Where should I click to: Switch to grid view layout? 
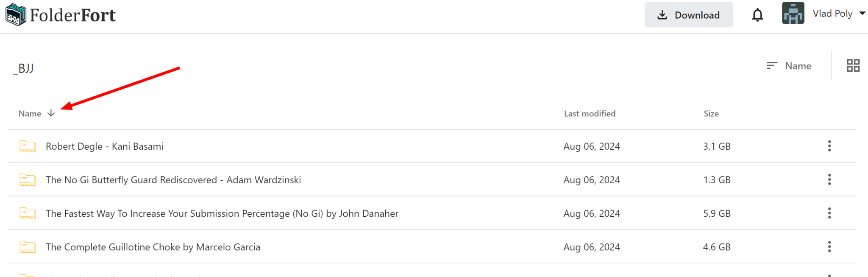coord(853,65)
